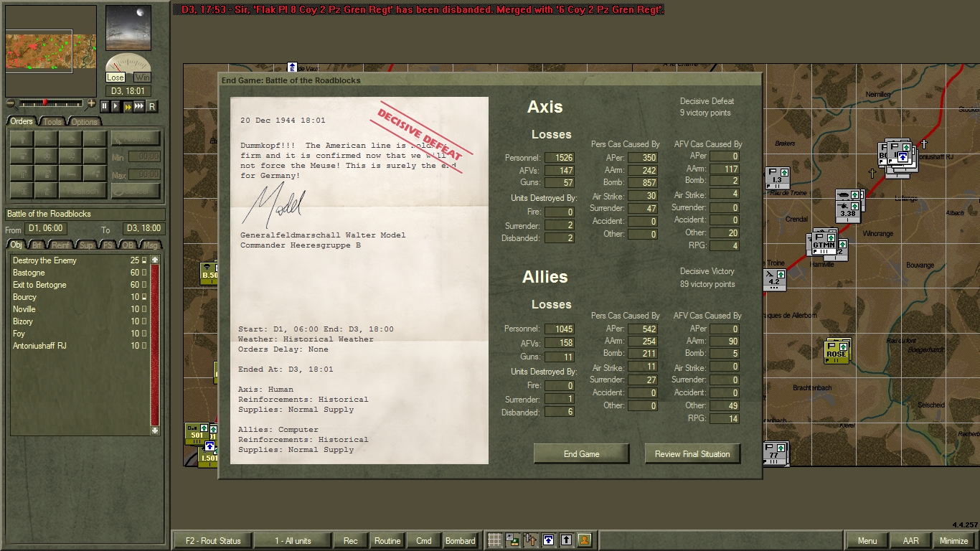
Task: Toggle the map grid icon
Action: pos(494,540)
